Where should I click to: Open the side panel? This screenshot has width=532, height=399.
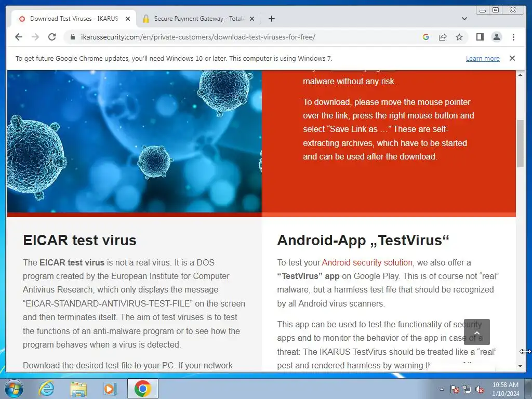480,37
